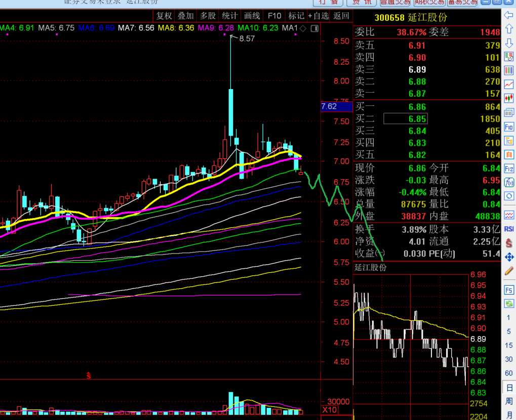The height and width of the screenshot is (420, 516).
Task: Click the green refresh icon in sidebar
Action: (x=509, y=304)
